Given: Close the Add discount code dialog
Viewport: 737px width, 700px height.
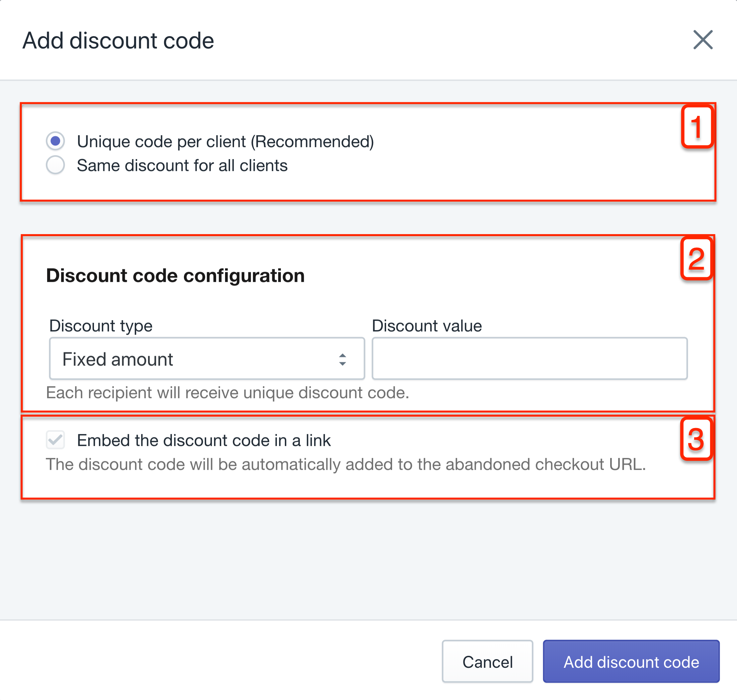Looking at the screenshot, I should pyautogui.click(x=703, y=40).
